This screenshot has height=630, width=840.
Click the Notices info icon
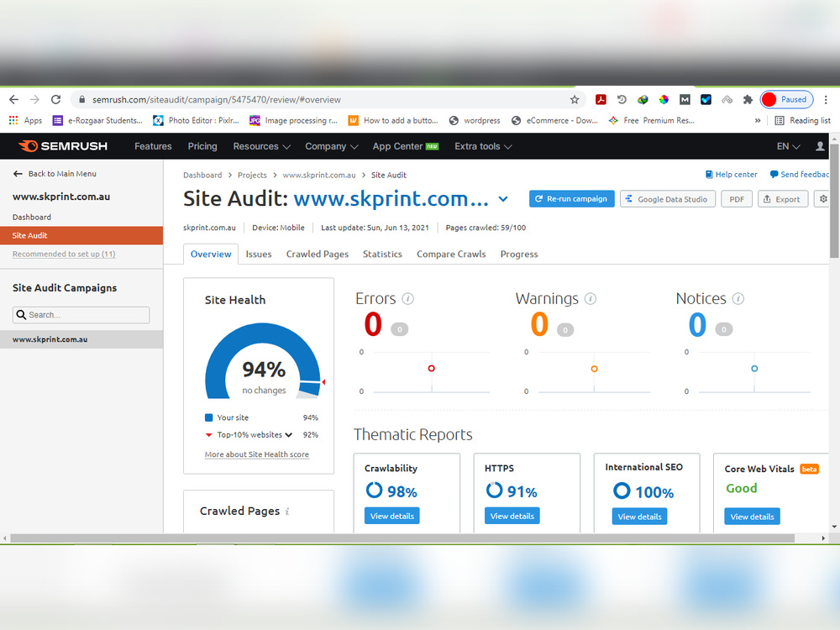(x=738, y=299)
